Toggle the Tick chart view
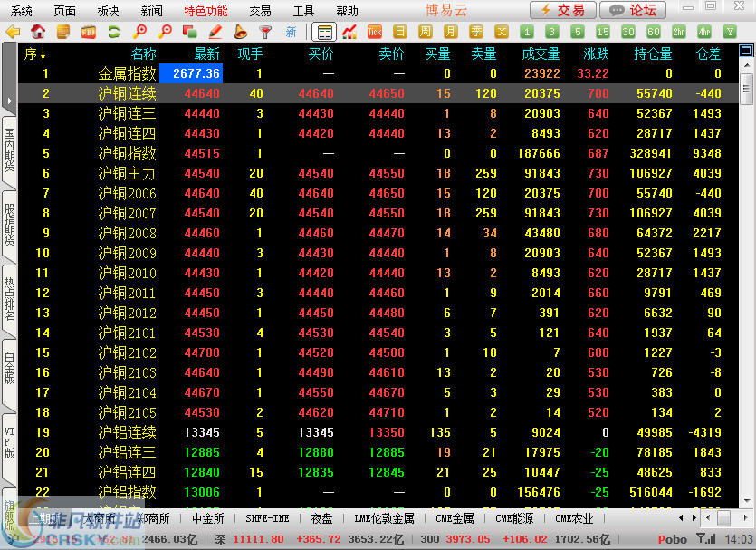 pyautogui.click(x=375, y=32)
